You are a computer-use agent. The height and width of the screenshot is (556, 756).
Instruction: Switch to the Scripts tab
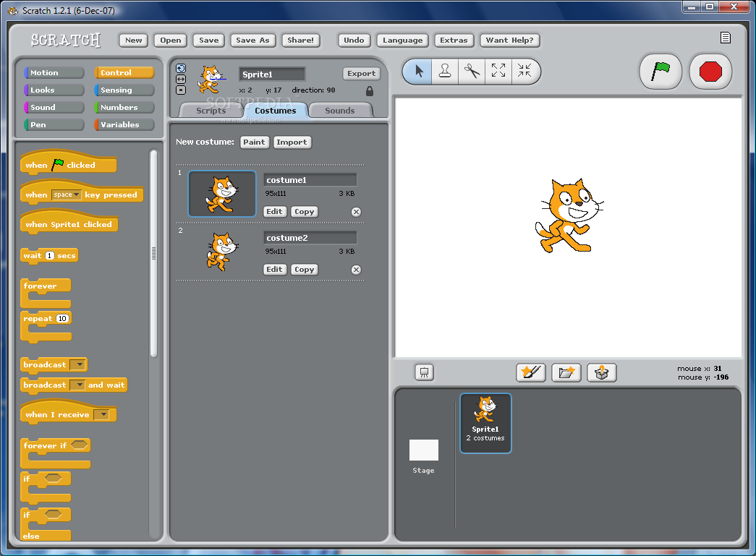pos(211,111)
